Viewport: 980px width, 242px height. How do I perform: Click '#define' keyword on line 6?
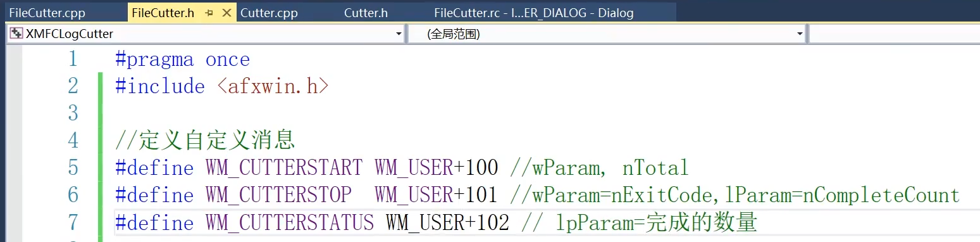click(154, 195)
